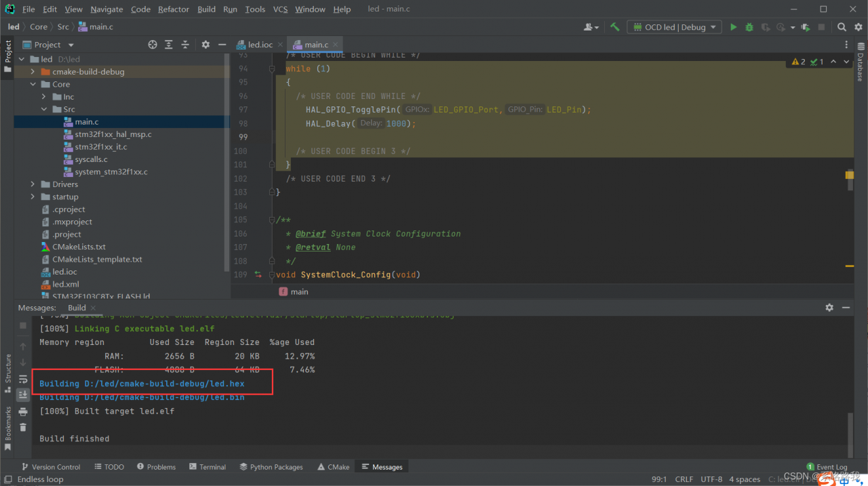The image size is (868, 486).
Task: Start debugging with the green bug icon
Action: click(x=749, y=27)
